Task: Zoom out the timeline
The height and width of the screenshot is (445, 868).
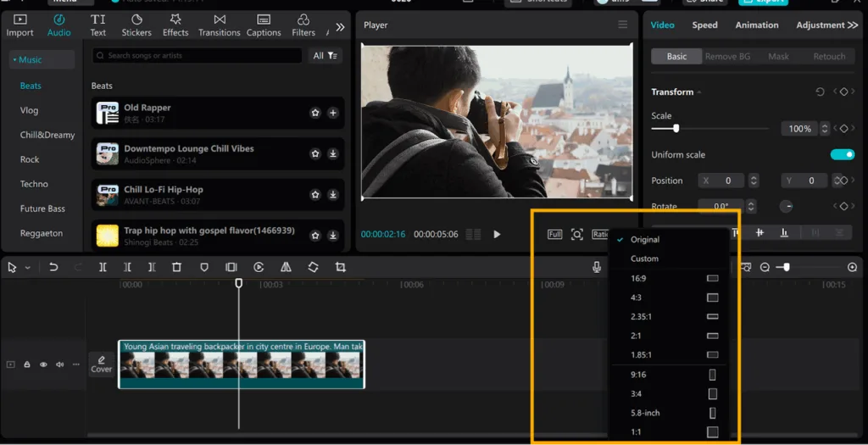Action: [765, 267]
